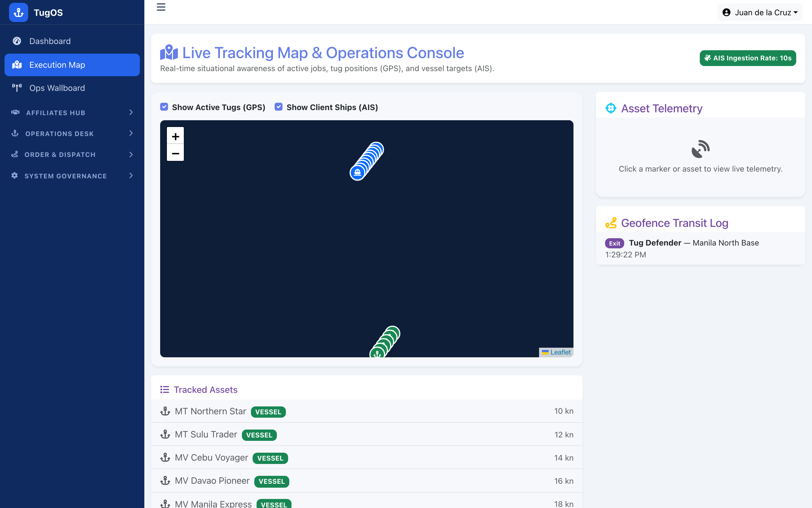The height and width of the screenshot is (508, 812).
Task: Click the user avatar icon
Action: [727, 12]
